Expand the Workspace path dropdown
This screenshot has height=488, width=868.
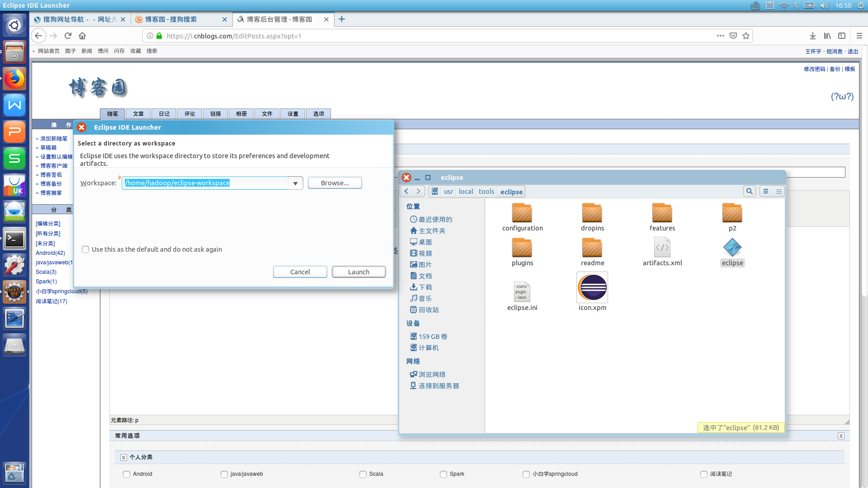(x=295, y=183)
